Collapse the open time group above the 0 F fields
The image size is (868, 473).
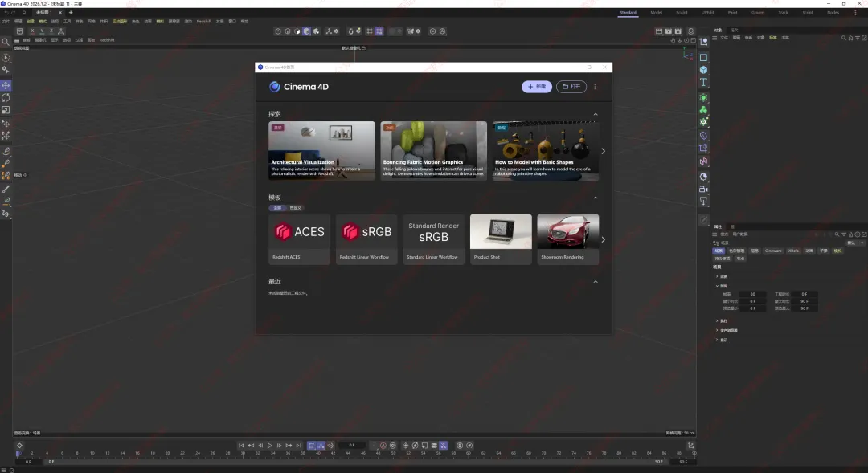[717, 286]
